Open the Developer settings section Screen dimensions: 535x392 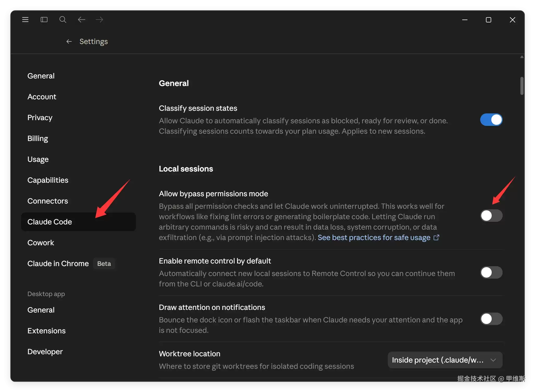pyautogui.click(x=78, y=352)
